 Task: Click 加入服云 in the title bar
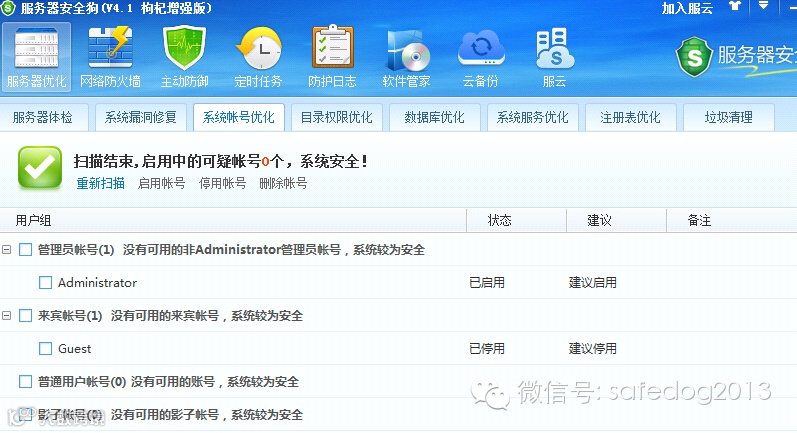pos(687,8)
